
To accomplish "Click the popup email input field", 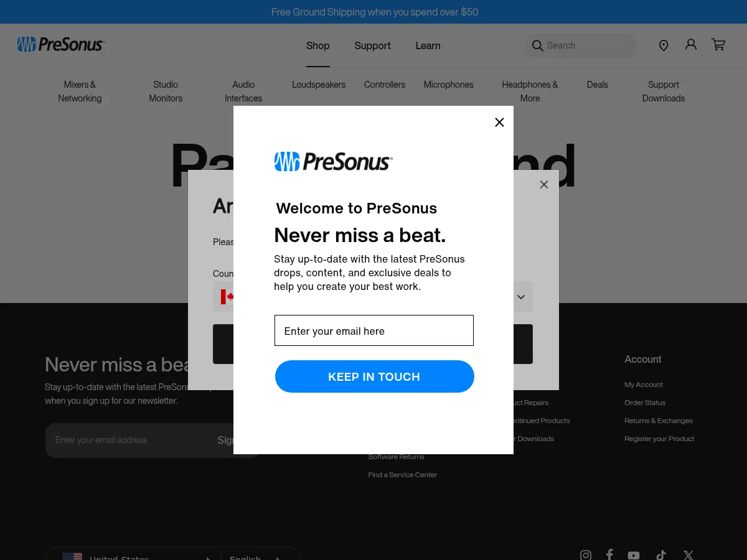I will (x=374, y=330).
